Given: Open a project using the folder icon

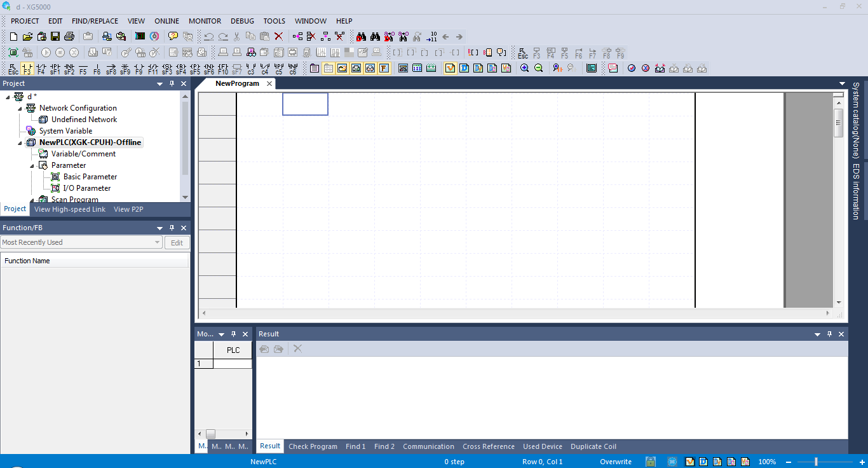Looking at the screenshot, I should (x=27, y=36).
